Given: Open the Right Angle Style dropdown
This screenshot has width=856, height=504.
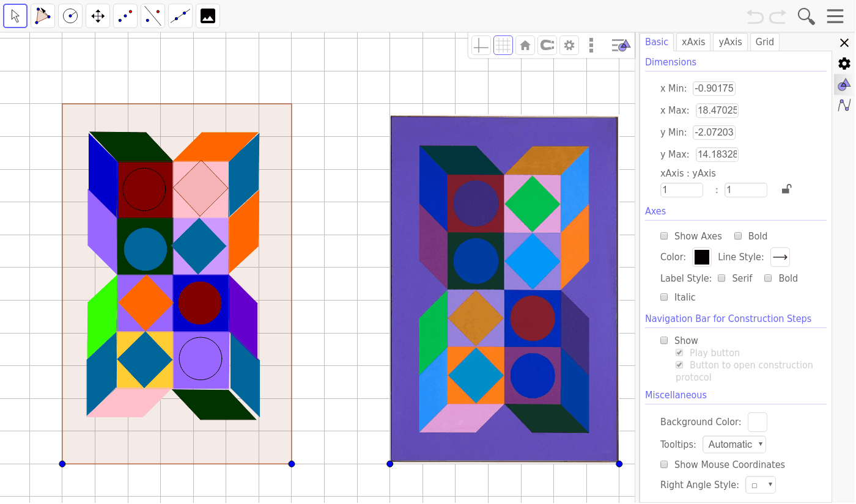Looking at the screenshot, I should point(761,485).
